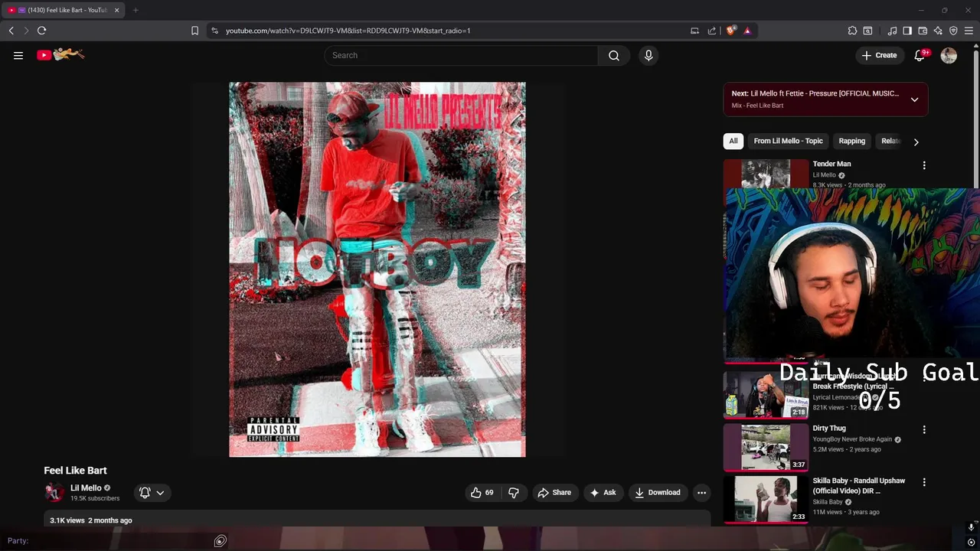Open a new browser tab
The image size is (980, 551).
pyautogui.click(x=136, y=10)
